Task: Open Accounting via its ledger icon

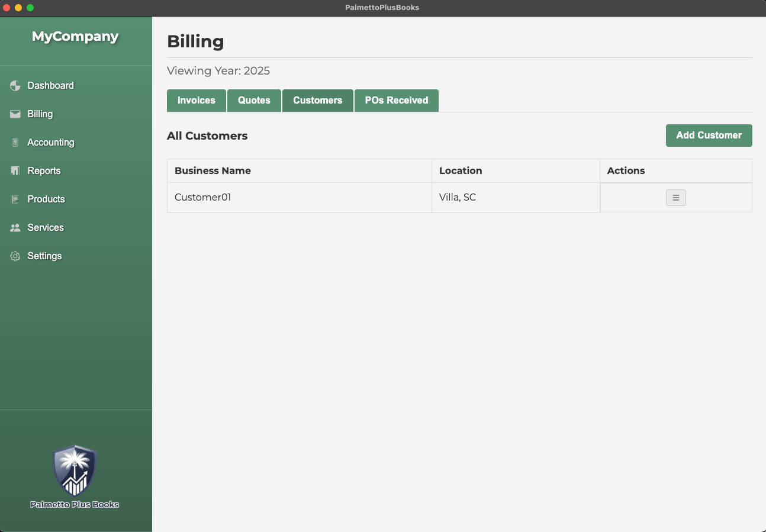Action: pos(15,143)
